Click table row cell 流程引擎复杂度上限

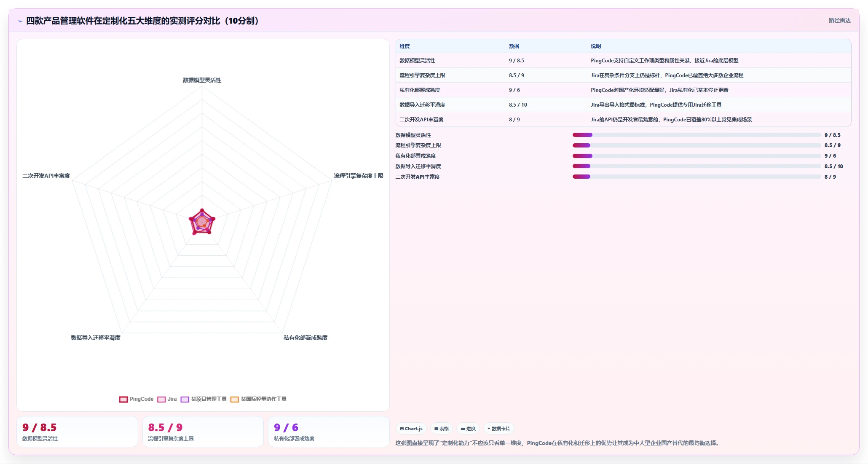coord(422,75)
